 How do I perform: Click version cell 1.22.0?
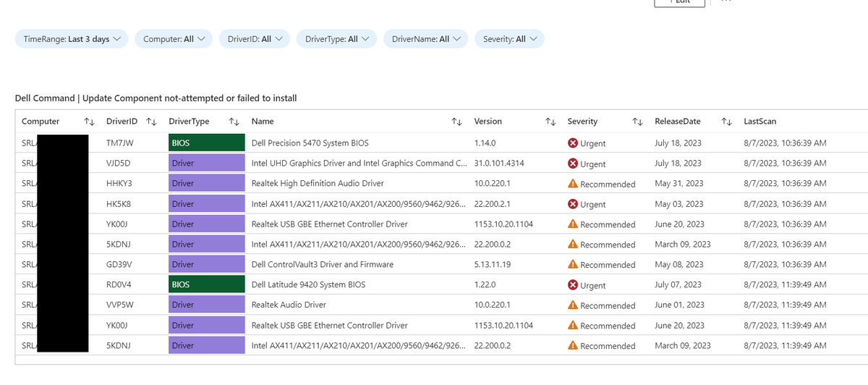pos(485,285)
